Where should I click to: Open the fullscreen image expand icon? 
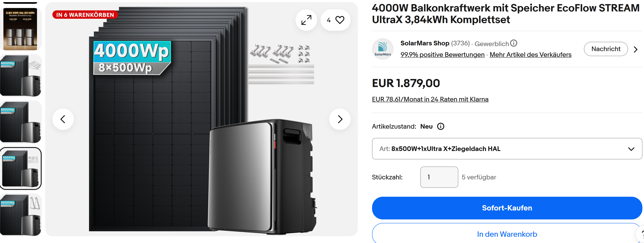[x=306, y=20]
